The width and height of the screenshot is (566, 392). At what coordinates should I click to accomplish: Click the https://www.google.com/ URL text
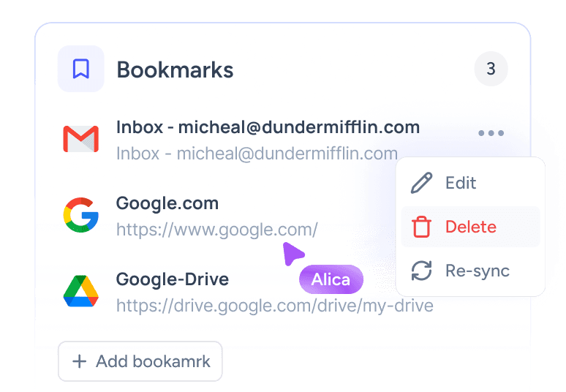[217, 230]
